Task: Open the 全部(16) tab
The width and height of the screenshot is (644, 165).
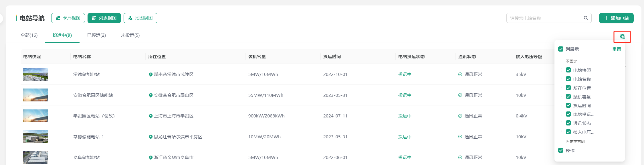Action: coord(29,35)
